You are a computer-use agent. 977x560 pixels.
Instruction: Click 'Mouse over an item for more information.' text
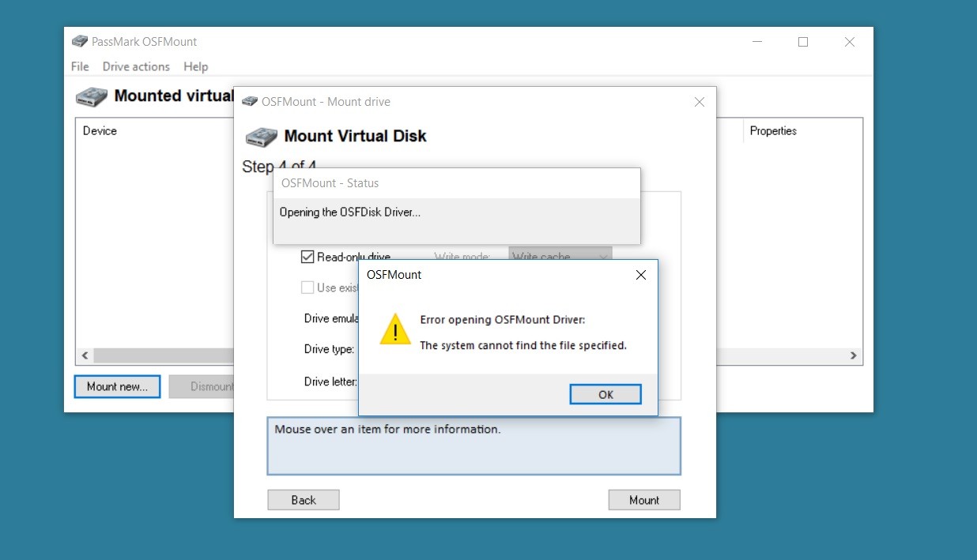(387, 430)
